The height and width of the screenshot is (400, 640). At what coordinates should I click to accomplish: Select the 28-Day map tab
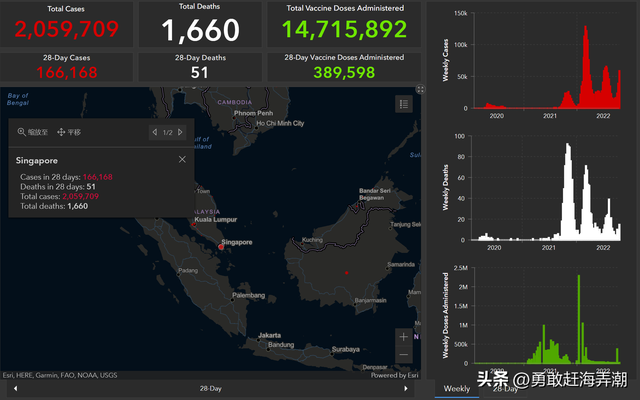pyautogui.click(x=211, y=388)
